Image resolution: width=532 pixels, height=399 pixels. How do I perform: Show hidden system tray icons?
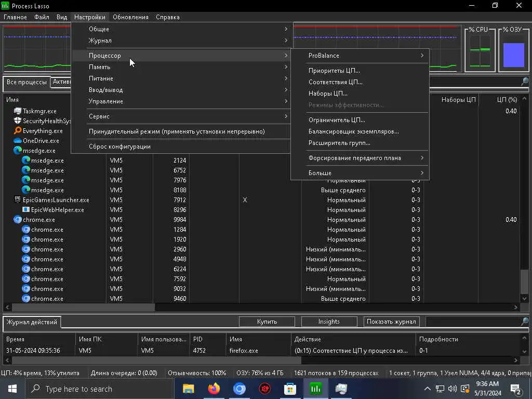point(427,389)
